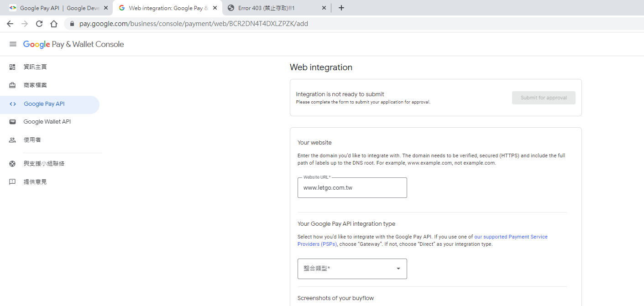
Task: Click the Google Pay API code icon
Action: pyautogui.click(x=13, y=104)
